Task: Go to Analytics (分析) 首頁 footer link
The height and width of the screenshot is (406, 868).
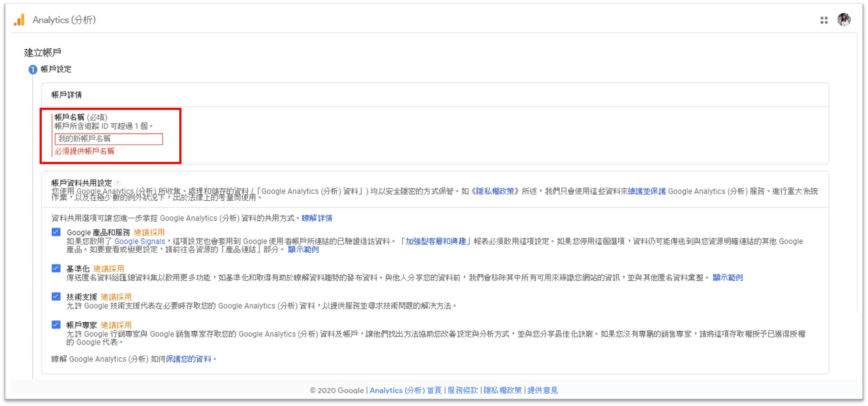Action: (405, 390)
